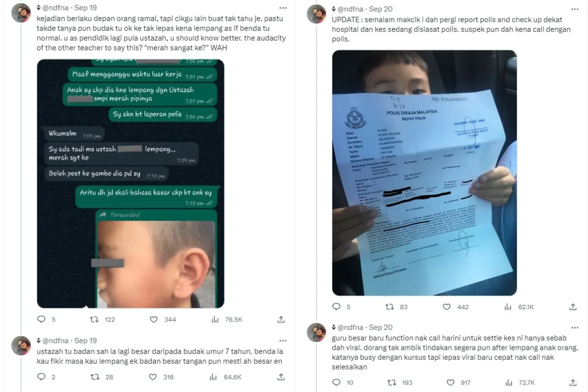Retweet the tweet with 193 retweets
Image resolution: width=588 pixels, height=392 pixels.
[x=392, y=382]
